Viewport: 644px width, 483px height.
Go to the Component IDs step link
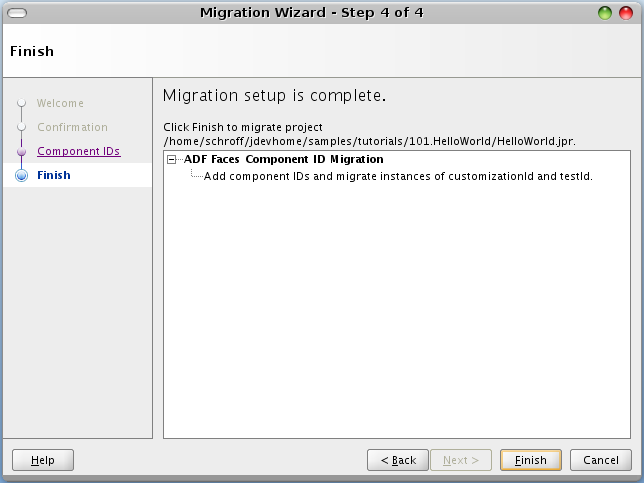78,151
